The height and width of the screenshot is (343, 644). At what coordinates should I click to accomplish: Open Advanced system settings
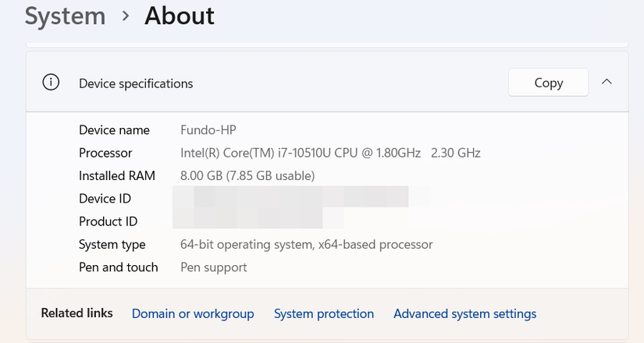pos(464,313)
